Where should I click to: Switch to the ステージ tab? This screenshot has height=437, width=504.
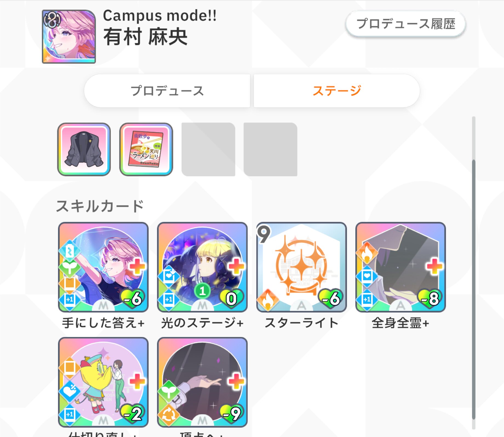tap(337, 91)
